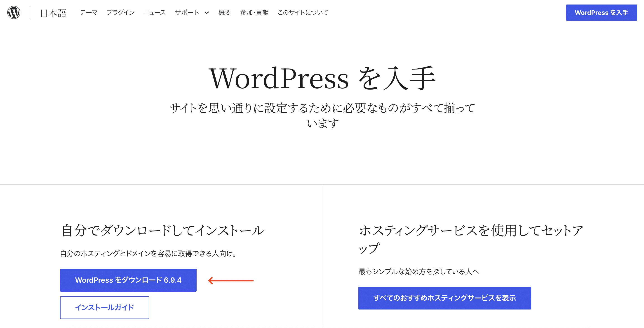Click the WordPress logo icon

14,13
